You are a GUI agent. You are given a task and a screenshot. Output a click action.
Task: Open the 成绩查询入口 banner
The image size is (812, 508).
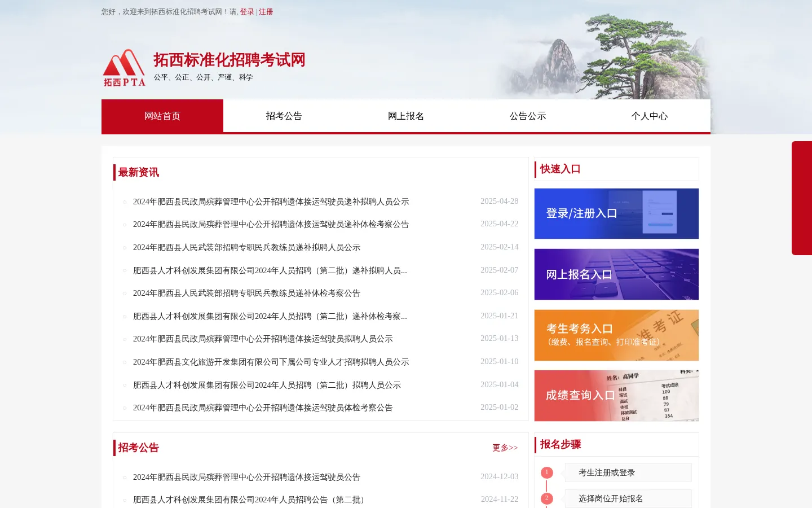[x=616, y=396]
